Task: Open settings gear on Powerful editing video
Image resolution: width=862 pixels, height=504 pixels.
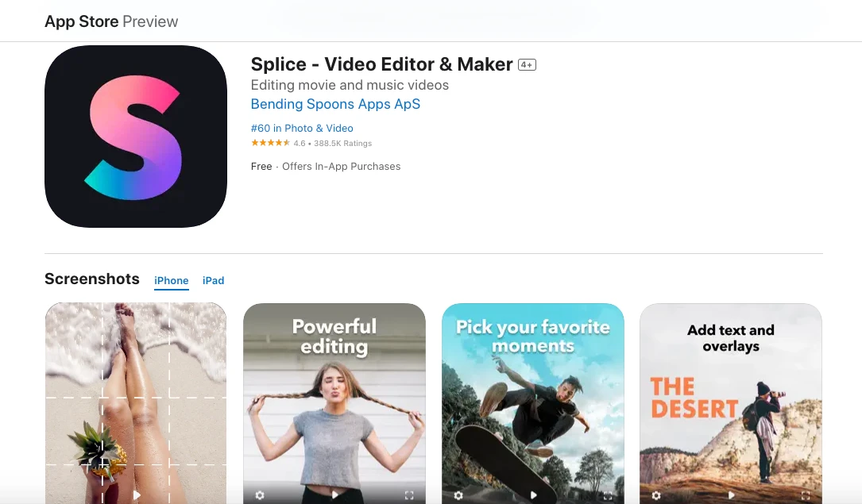Action: click(260, 495)
